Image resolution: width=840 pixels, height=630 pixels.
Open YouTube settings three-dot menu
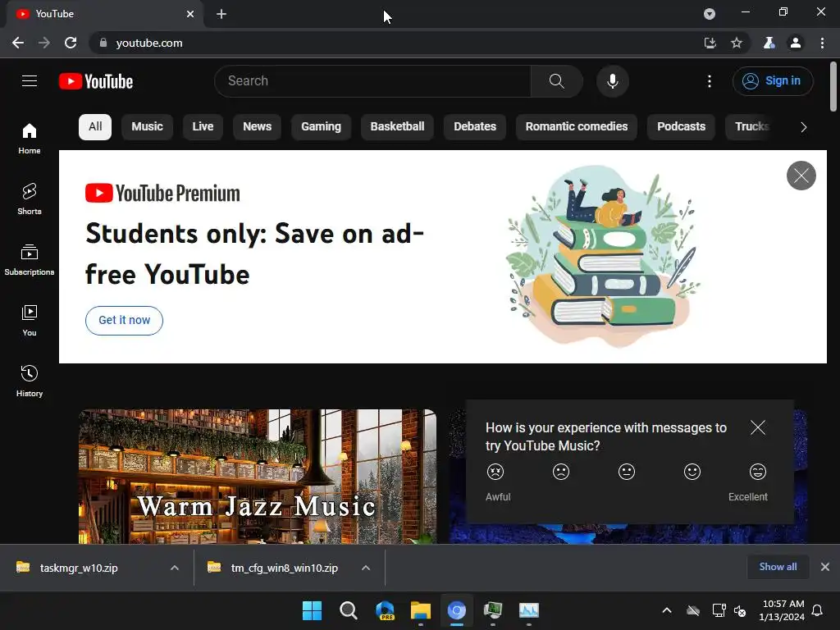tap(710, 81)
